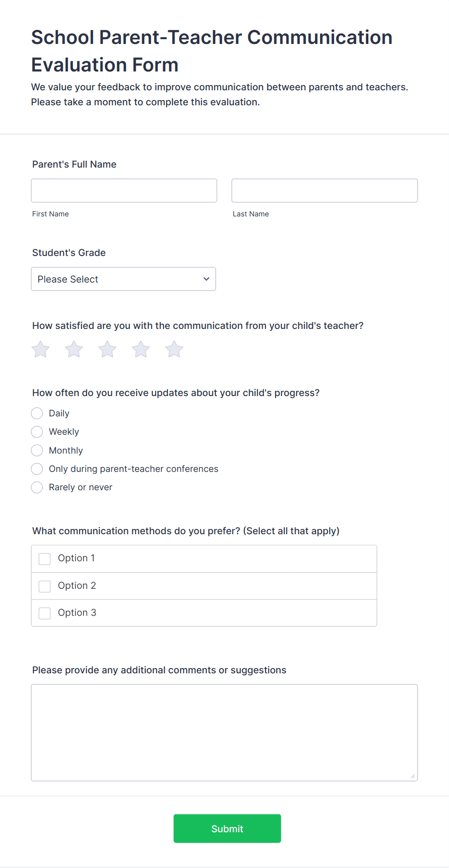
Task: Enable the Option 3 checkbox
Action: [44, 613]
